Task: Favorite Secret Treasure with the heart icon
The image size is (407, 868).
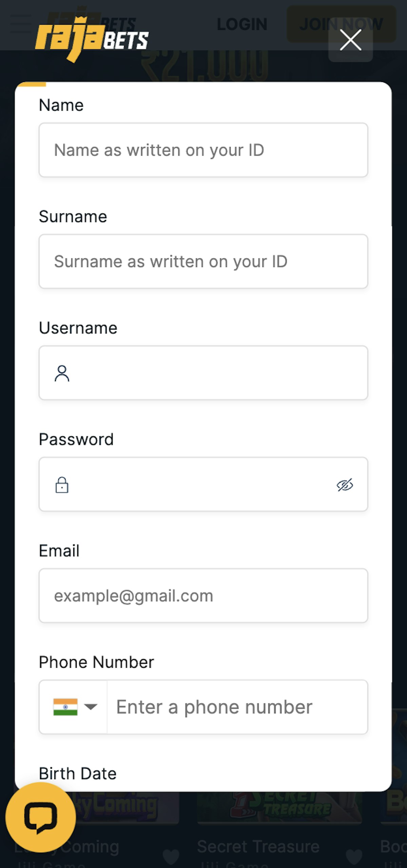Action: pyautogui.click(x=354, y=856)
